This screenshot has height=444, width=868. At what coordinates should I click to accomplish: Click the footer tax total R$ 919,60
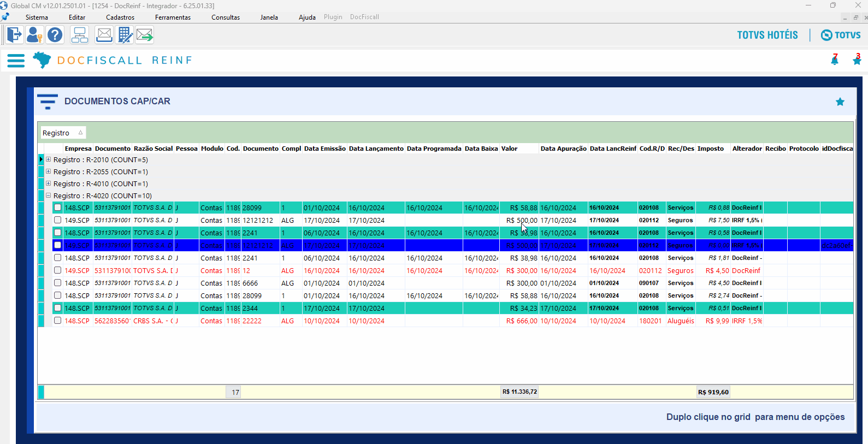pos(713,392)
